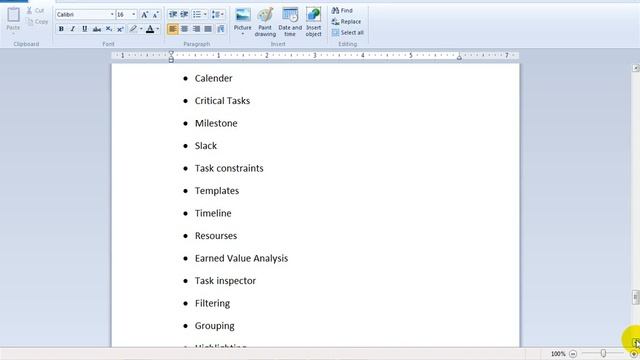Open the text color dropdown arrow
Image resolution: width=640 pixels, height=360 pixels.
tap(158, 29)
